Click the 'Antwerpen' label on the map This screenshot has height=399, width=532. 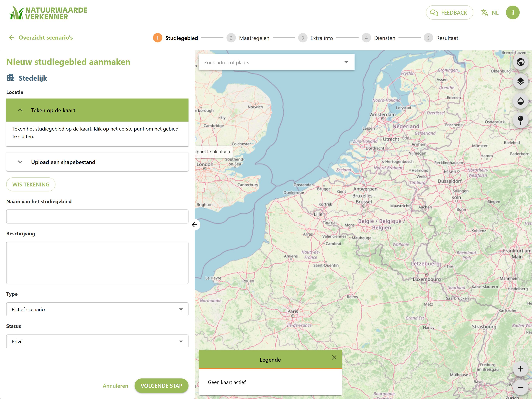365,189
